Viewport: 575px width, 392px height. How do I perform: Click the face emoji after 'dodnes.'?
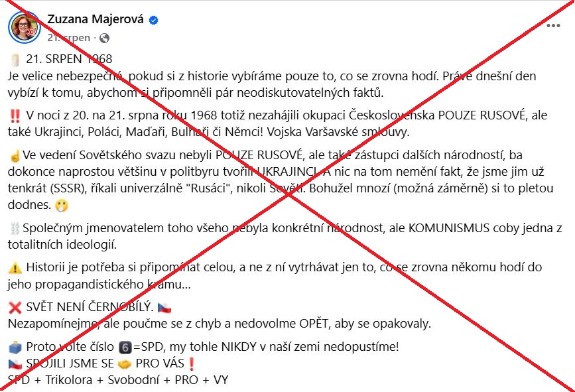(62, 206)
